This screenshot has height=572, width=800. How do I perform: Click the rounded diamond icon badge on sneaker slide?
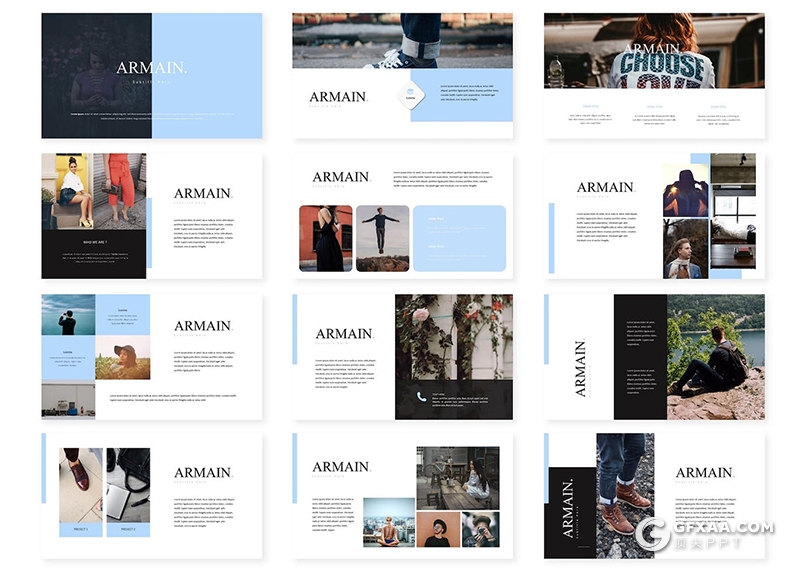410,95
